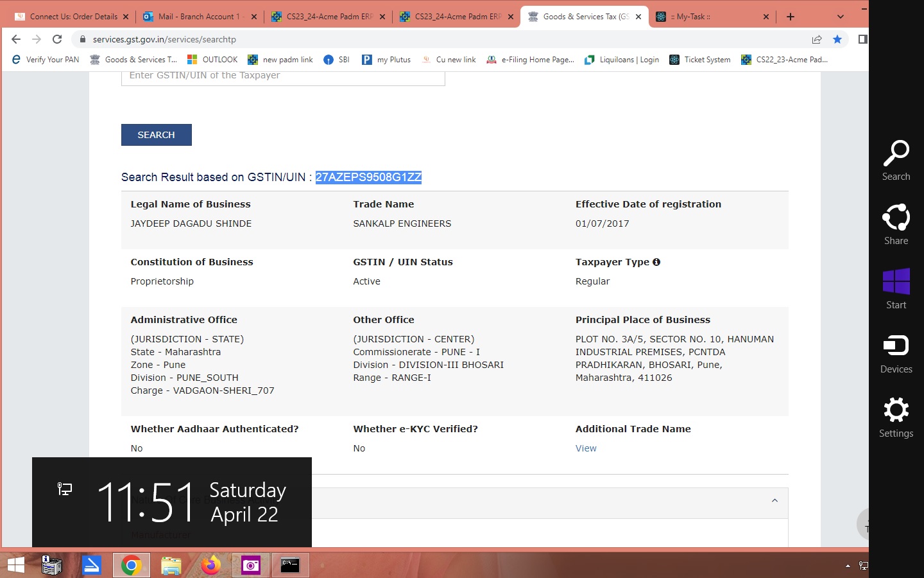Open the command prompt on taskbar
This screenshot has height=578, width=924.
[290, 565]
